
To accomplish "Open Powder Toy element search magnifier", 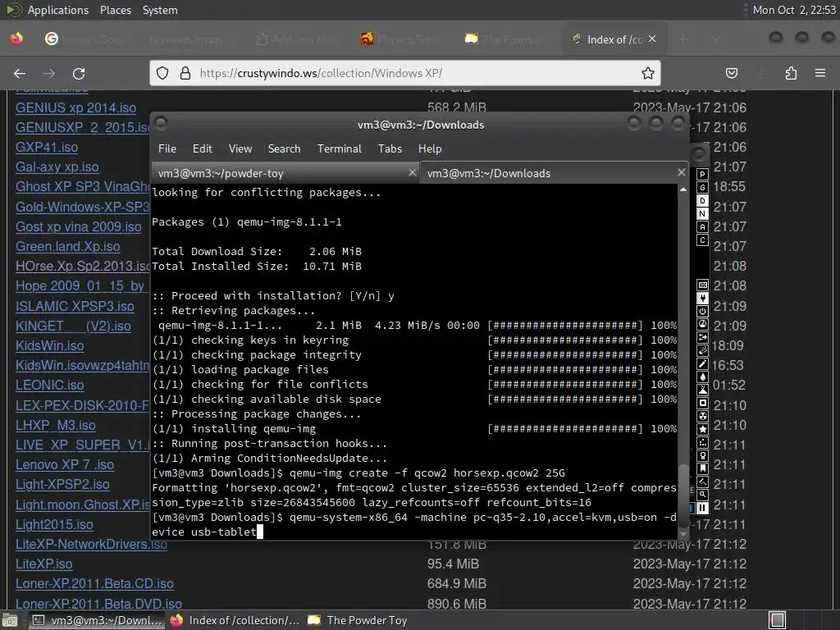I will pos(702,495).
